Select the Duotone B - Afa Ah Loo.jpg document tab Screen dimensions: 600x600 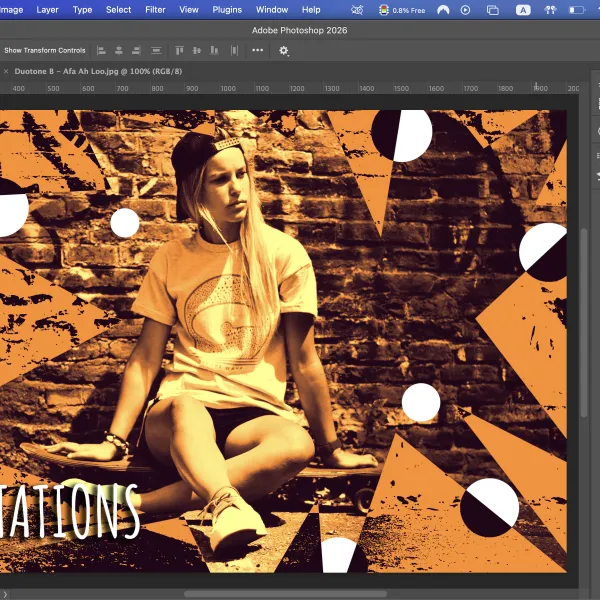(98, 71)
